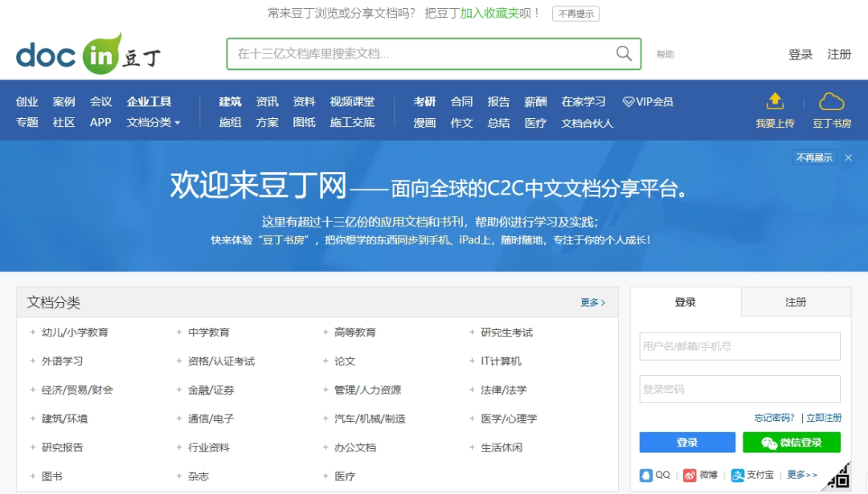The width and height of the screenshot is (868, 494).
Task: Open the 生活休闲 category
Action: (502, 447)
